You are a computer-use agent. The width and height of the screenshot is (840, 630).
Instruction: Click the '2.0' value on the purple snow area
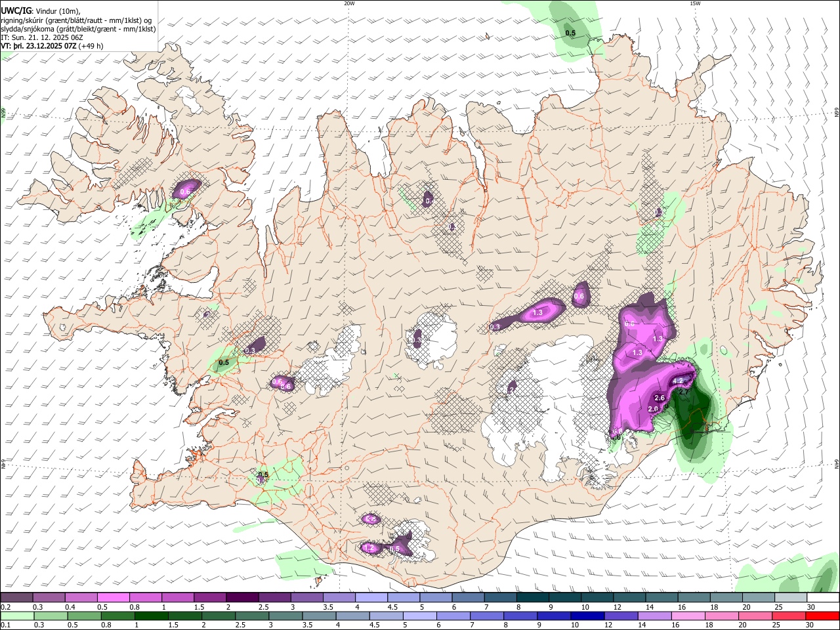pos(653,409)
